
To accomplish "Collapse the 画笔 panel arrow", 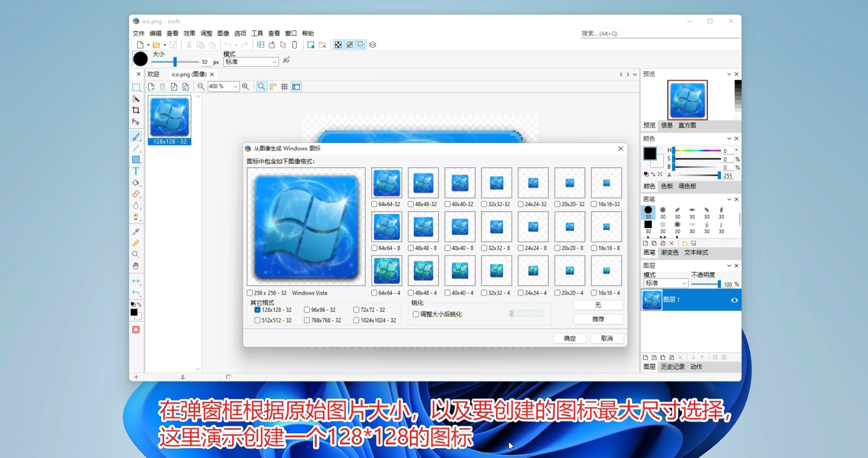I will pos(729,200).
